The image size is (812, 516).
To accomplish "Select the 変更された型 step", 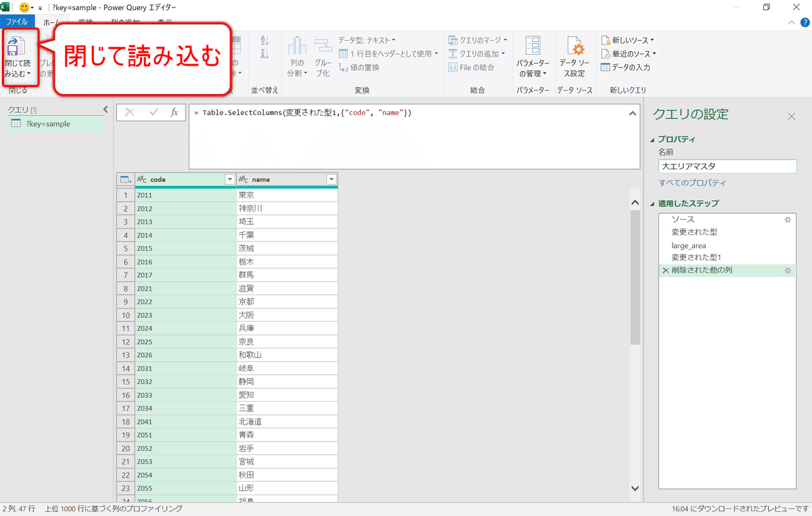I will pos(727,232).
